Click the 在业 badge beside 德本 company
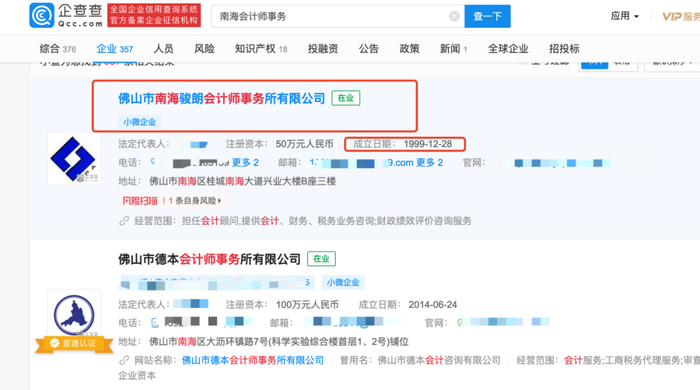 [321, 259]
